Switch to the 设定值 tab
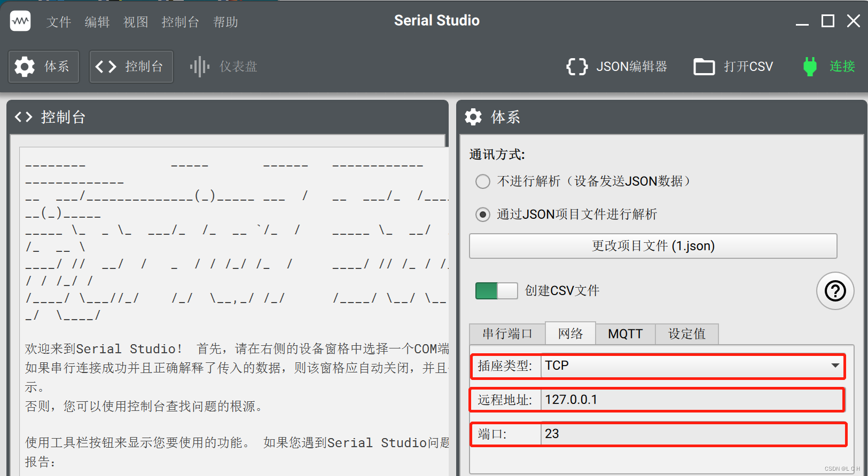Image resolution: width=868 pixels, height=476 pixels. click(687, 334)
